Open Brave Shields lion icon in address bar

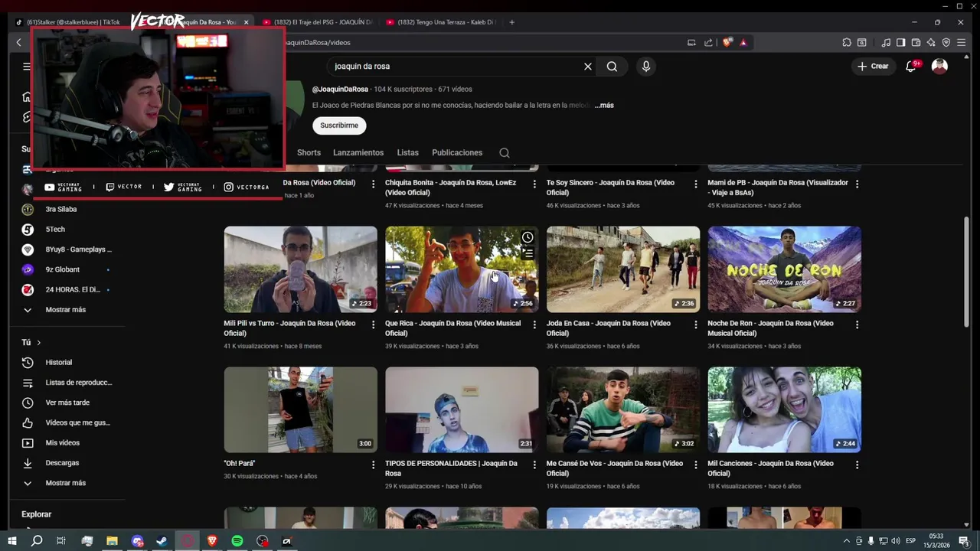click(727, 43)
